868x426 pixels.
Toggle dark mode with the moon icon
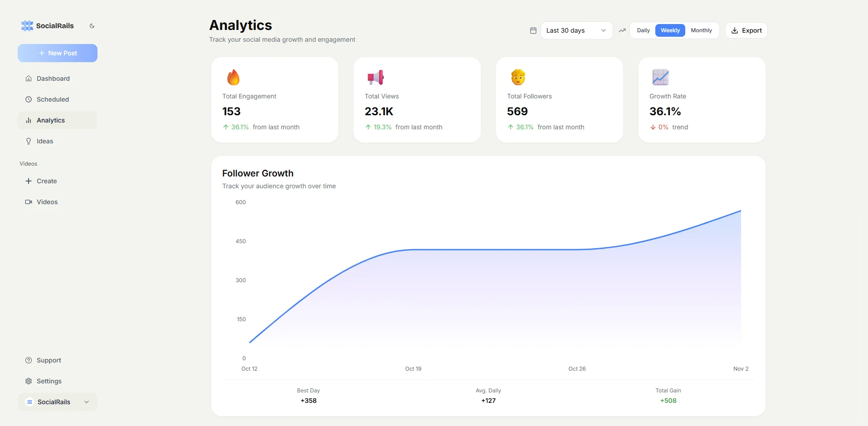(92, 26)
